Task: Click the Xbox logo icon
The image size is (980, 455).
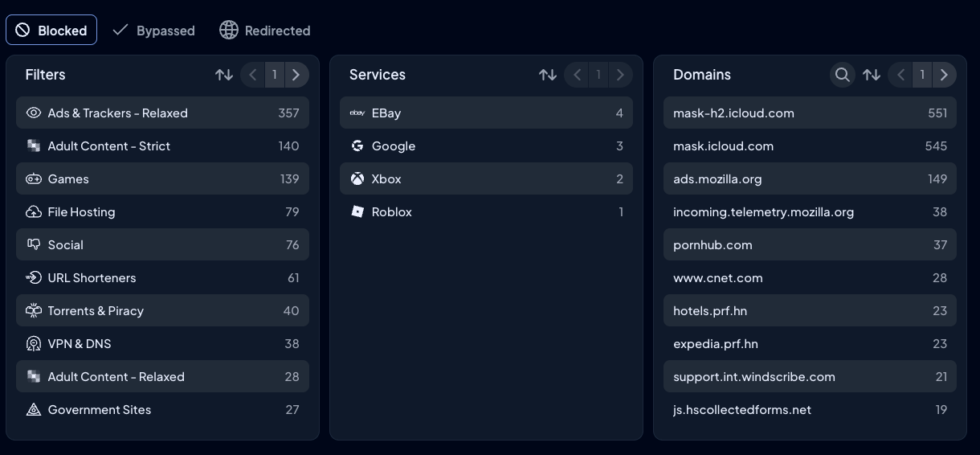Action: [x=357, y=179]
